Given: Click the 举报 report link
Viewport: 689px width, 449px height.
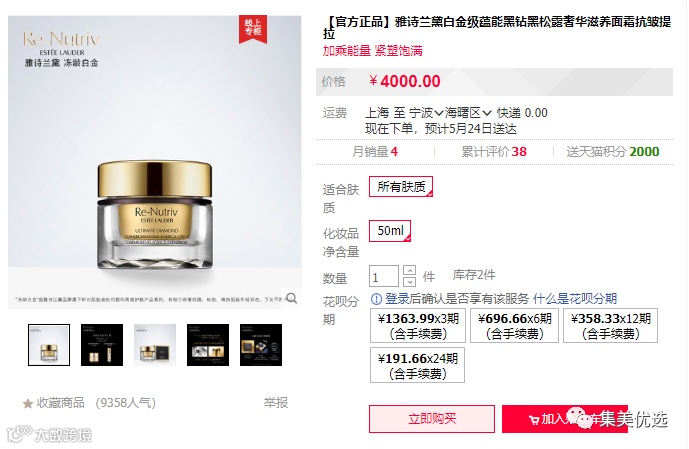Looking at the screenshot, I should pyautogui.click(x=276, y=403).
